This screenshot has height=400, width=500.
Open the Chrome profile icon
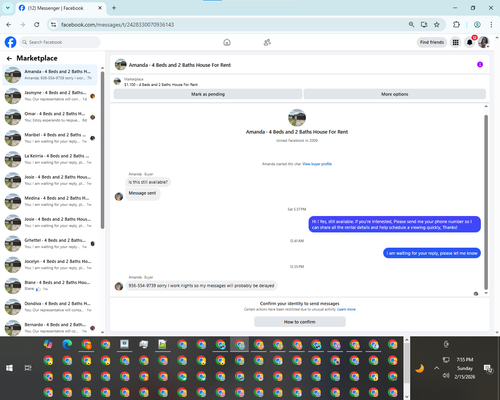click(x=477, y=24)
